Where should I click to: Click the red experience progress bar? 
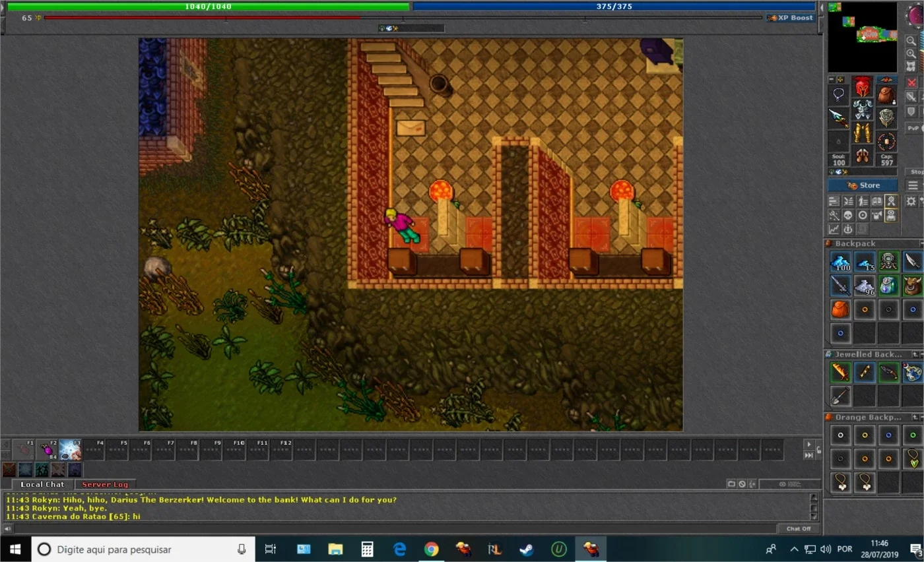(404, 18)
